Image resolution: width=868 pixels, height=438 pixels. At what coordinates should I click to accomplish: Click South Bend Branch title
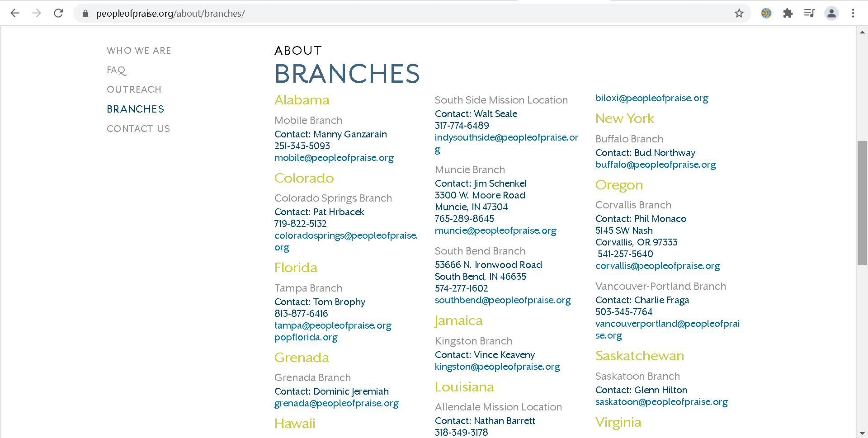pyautogui.click(x=480, y=251)
